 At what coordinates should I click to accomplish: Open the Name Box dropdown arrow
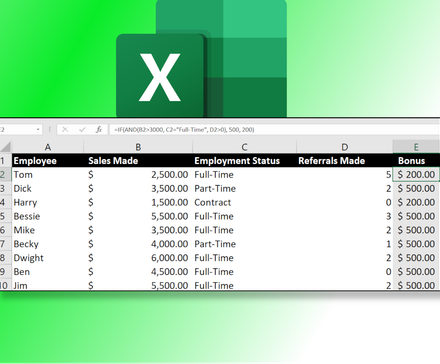coord(38,130)
